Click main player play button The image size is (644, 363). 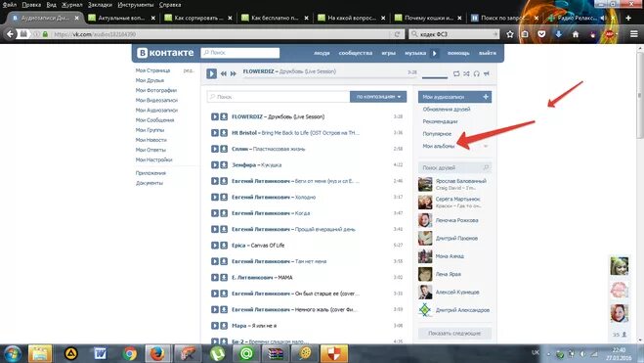point(211,73)
